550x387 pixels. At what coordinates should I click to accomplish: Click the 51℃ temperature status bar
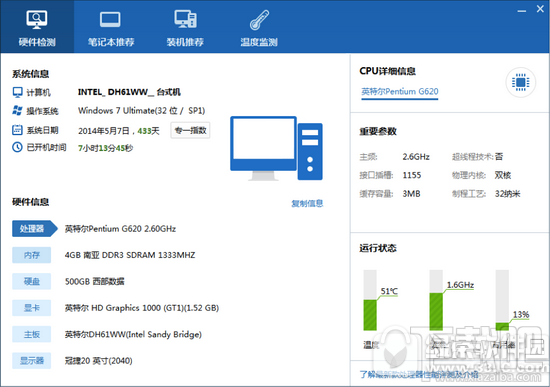click(370, 300)
